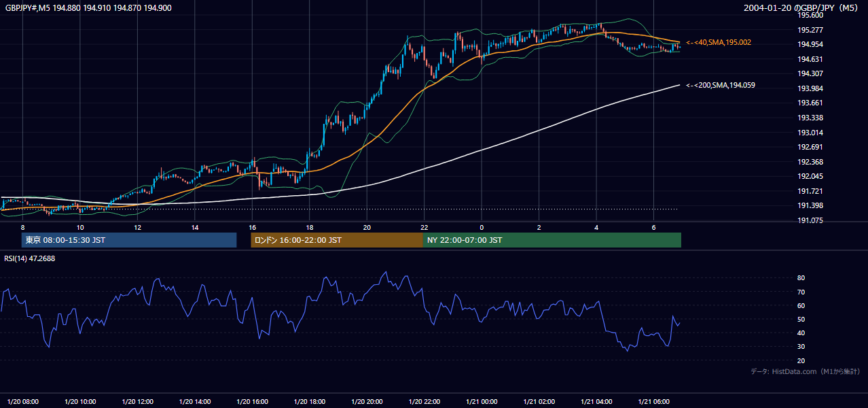Click the 1/20 18:00 date axis label
Viewport: 868px width, 408px height.
coord(310,401)
